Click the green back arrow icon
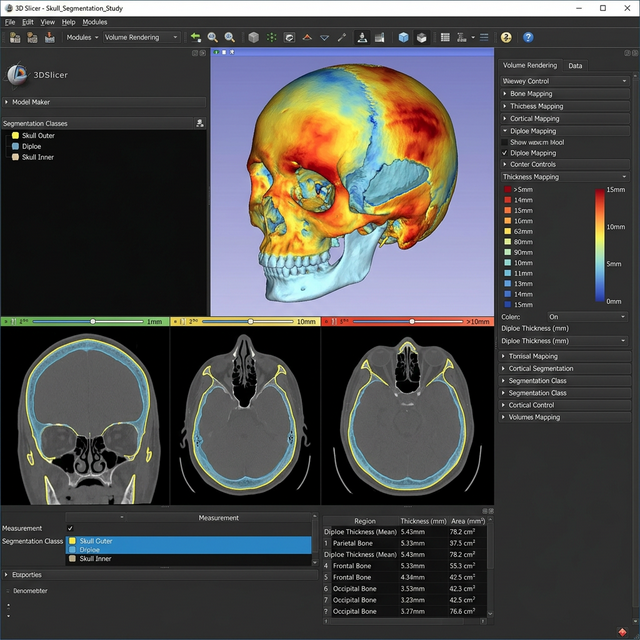 [x=195, y=37]
